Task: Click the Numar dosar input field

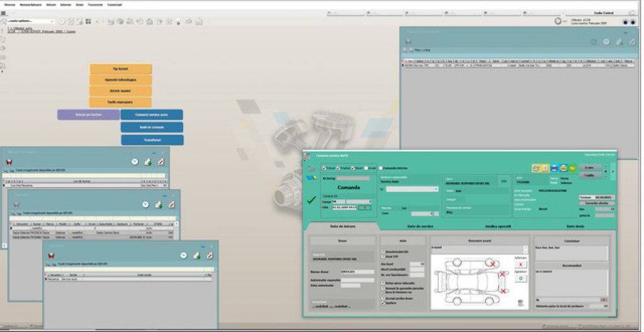Action: pos(358,272)
